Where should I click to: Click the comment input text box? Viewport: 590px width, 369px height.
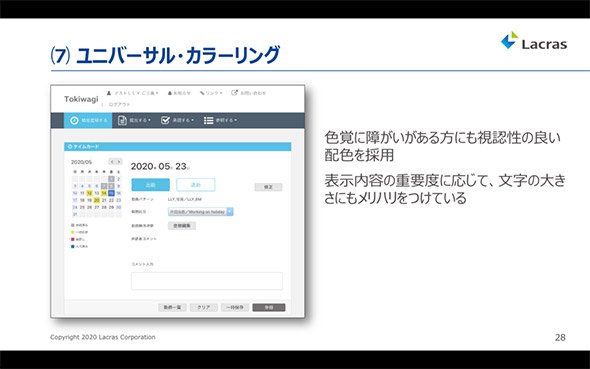(207, 281)
